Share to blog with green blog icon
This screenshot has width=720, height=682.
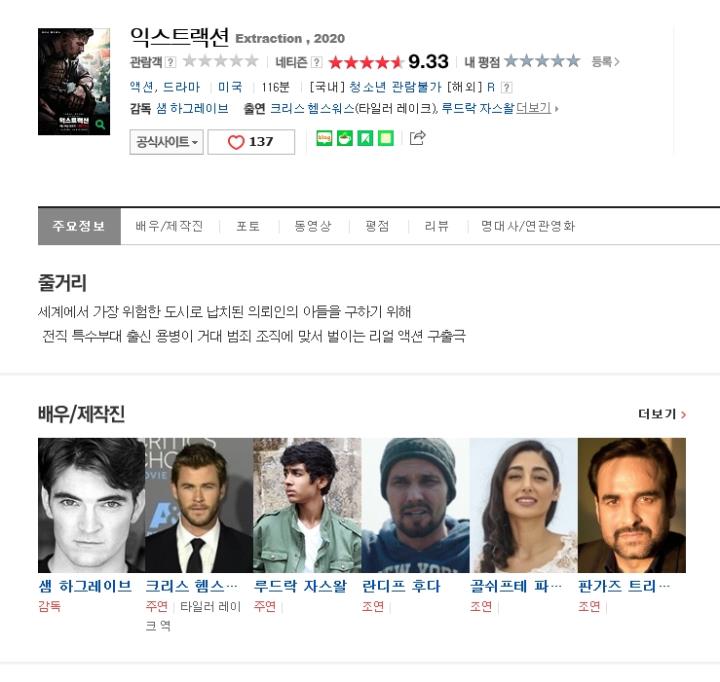(x=325, y=138)
